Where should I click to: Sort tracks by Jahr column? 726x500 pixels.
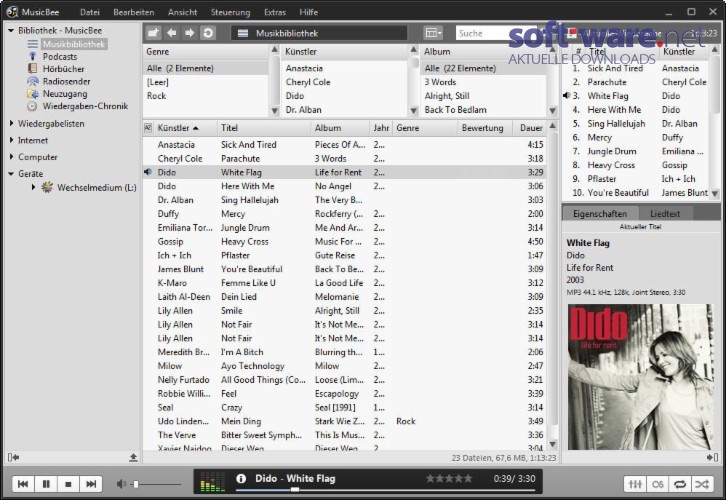click(381, 128)
